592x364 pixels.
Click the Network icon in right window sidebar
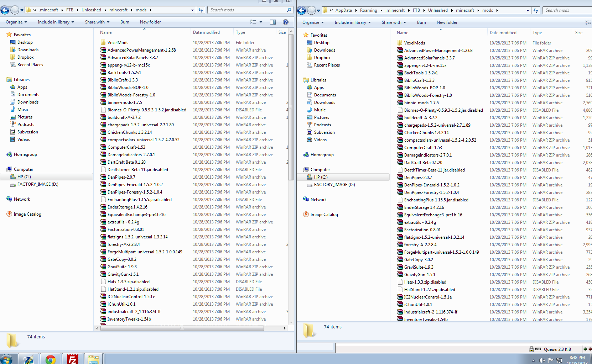tap(306, 200)
